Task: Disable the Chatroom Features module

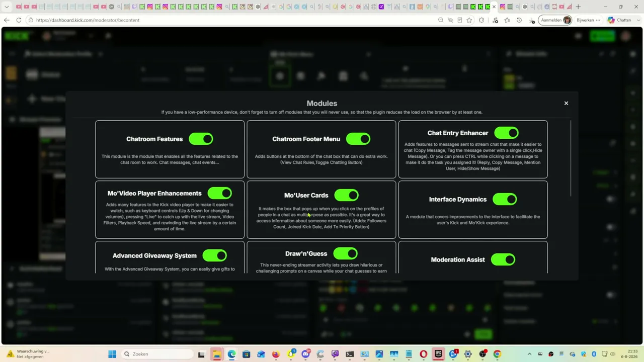Action: [x=201, y=139]
